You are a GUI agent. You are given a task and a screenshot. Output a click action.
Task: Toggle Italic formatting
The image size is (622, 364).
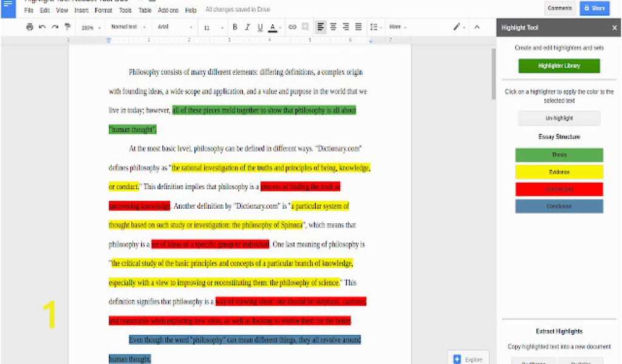[248, 27]
